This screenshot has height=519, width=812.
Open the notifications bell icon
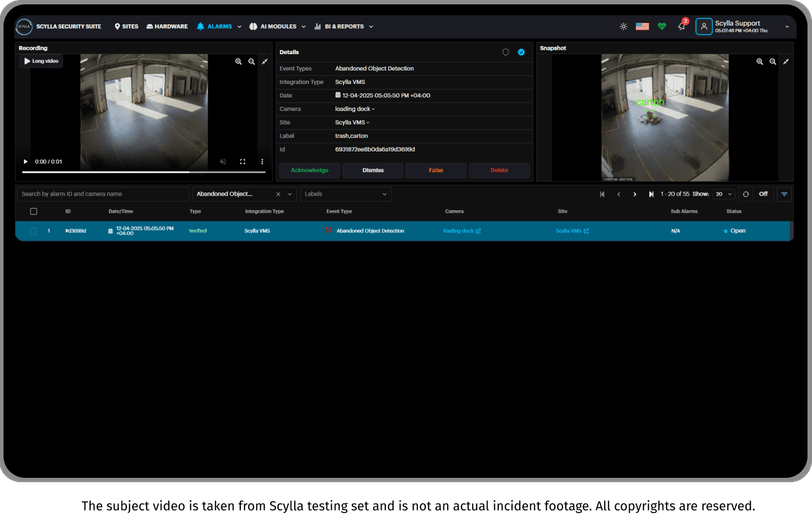click(682, 26)
